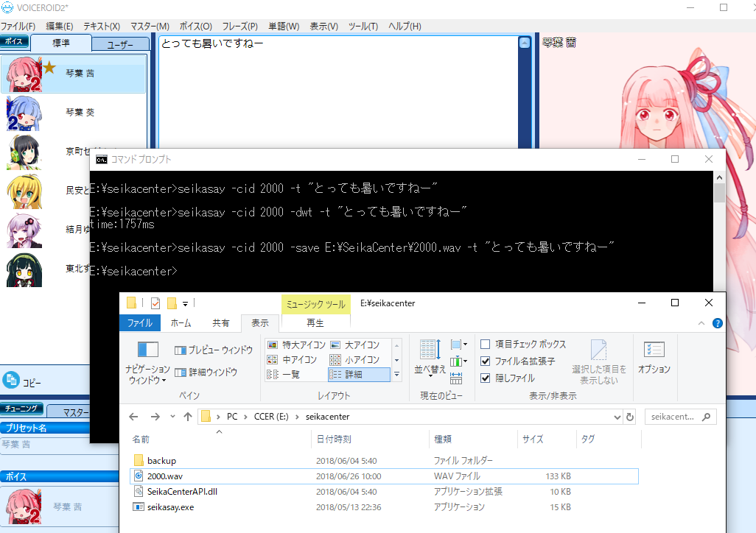Select the 琴葉 葵 voice character avatar
756x533 pixels.
pos(21,113)
